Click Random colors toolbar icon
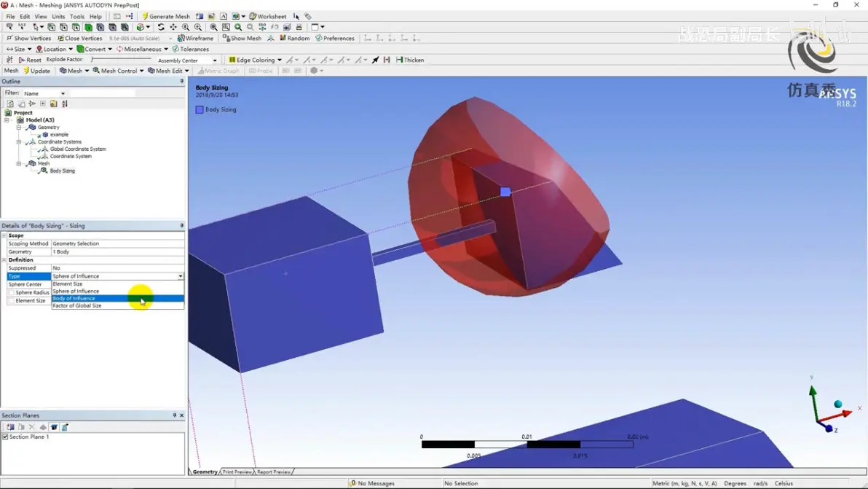Image resolution: width=868 pixels, height=489 pixels. (x=294, y=38)
